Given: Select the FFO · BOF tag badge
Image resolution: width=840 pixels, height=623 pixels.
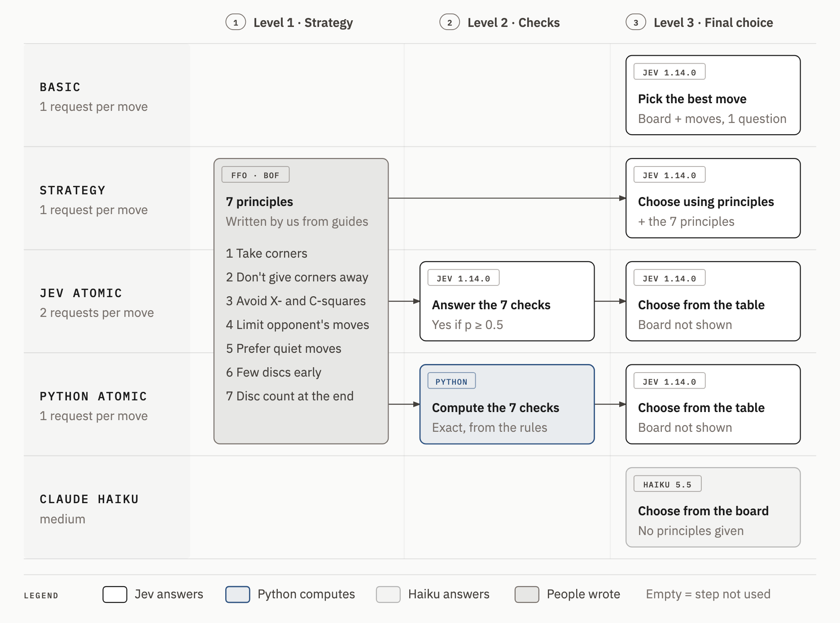Looking at the screenshot, I should tap(255, 175).
